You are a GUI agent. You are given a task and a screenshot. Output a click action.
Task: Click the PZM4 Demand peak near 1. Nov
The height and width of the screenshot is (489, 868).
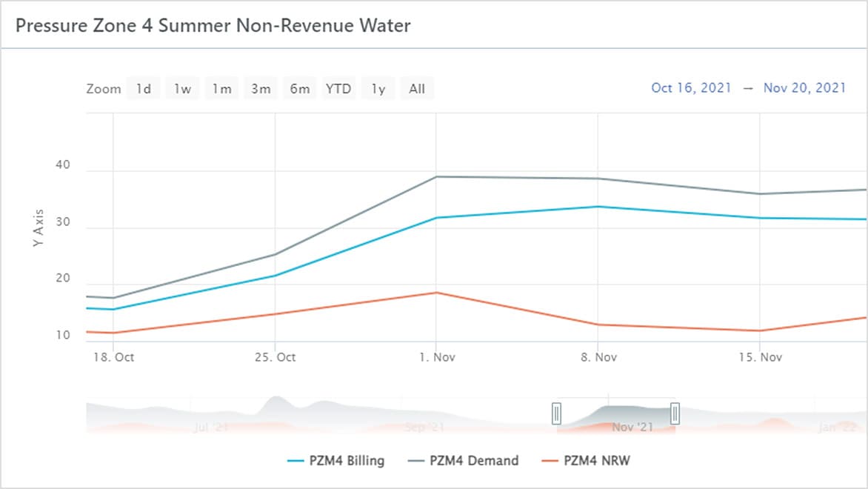pos(435,177)
